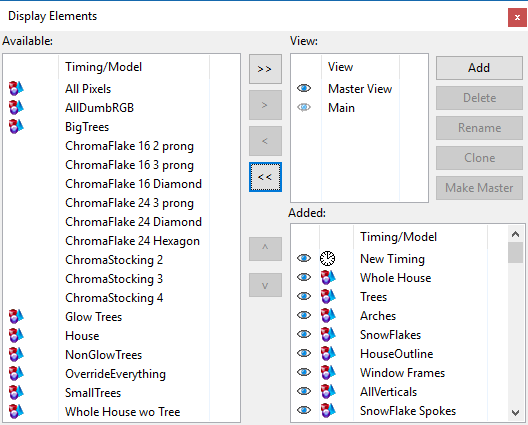Click the model icon beside Whole House

coord(328,277)
